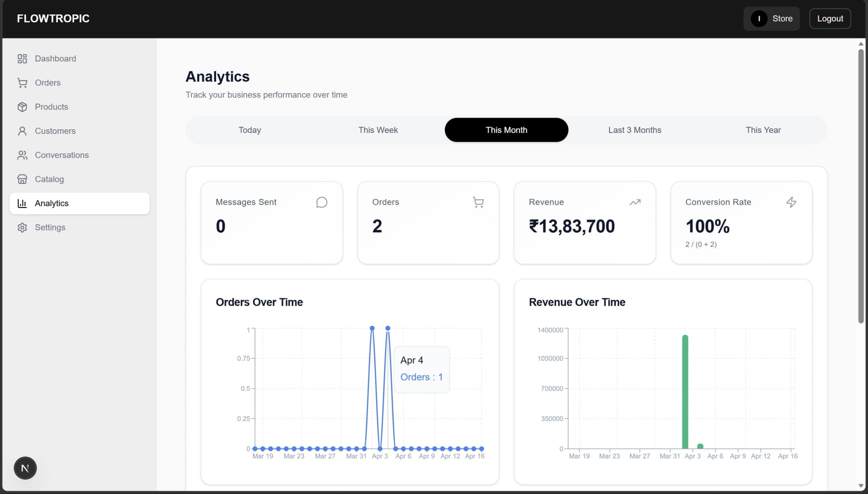Click the tall green revenue bar

(685, 391)
